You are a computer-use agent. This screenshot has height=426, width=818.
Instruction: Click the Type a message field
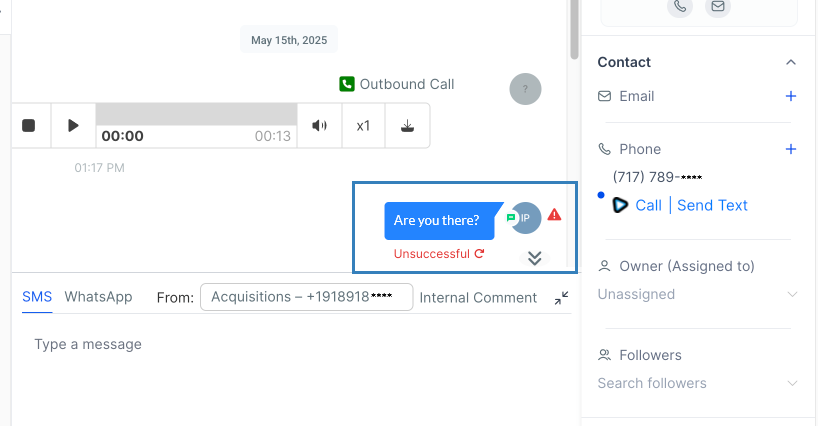pyautogui.click(x=290, y=344)
